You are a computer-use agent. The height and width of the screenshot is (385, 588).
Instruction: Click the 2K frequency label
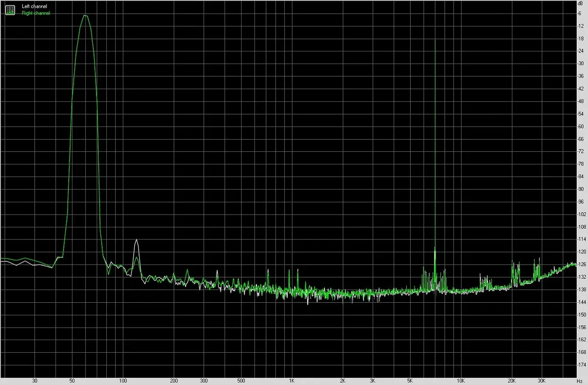(343, 381)
